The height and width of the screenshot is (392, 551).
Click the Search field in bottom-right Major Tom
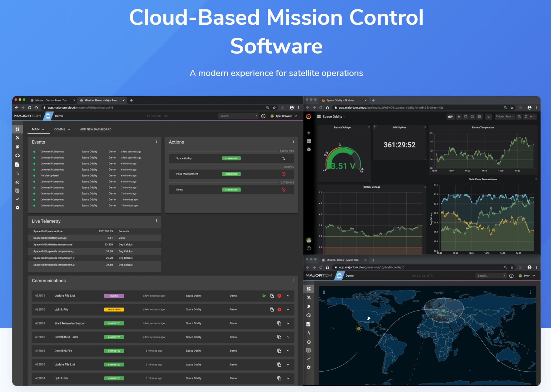point(490,276)
